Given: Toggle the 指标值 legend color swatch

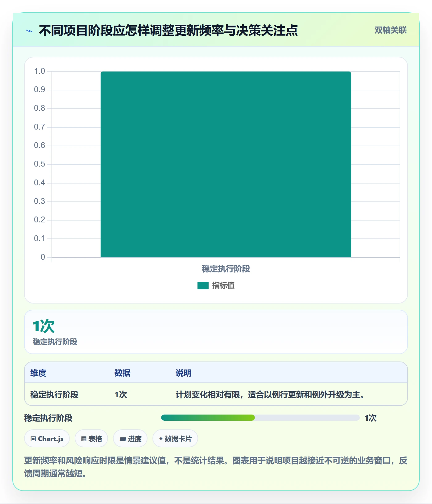Looking at the screenshot, I should coord(203,286).
